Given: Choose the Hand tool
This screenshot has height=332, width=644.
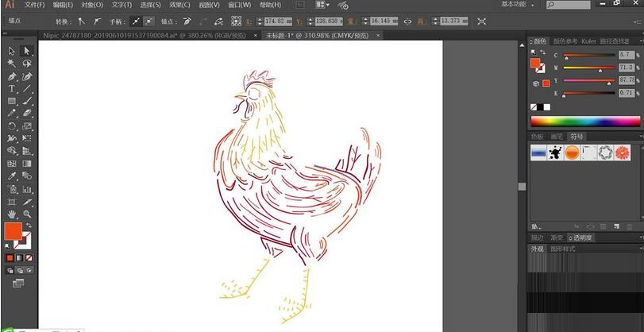Looking at the screenshot, I should point(12,214).
